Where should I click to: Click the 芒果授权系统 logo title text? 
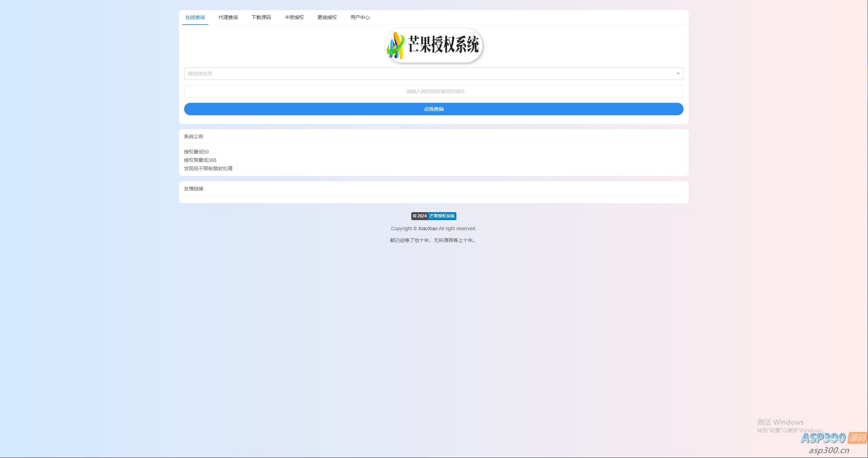pyautogui.click(x=443, y=45)
